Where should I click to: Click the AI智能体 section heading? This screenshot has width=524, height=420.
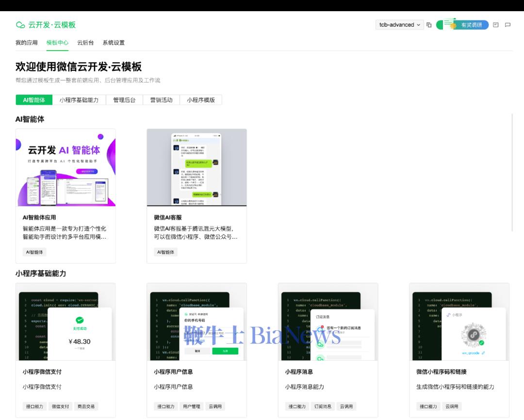30,119
